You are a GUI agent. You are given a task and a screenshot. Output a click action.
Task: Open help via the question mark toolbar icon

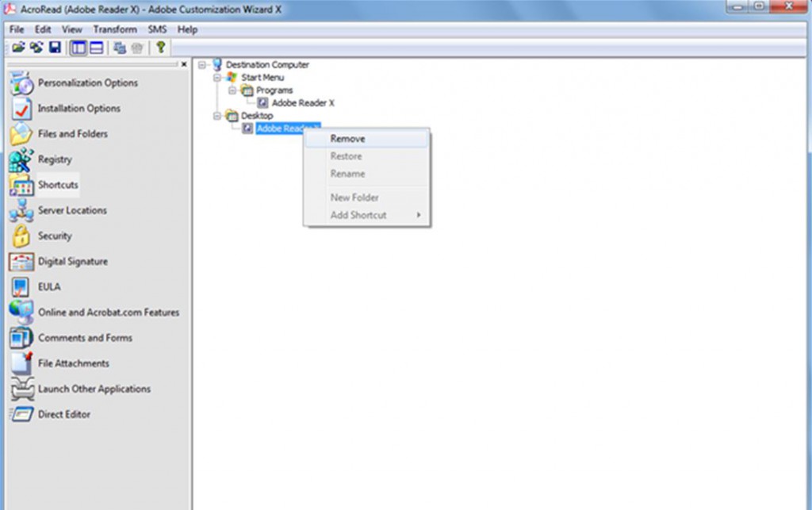(x=160, y=48)
